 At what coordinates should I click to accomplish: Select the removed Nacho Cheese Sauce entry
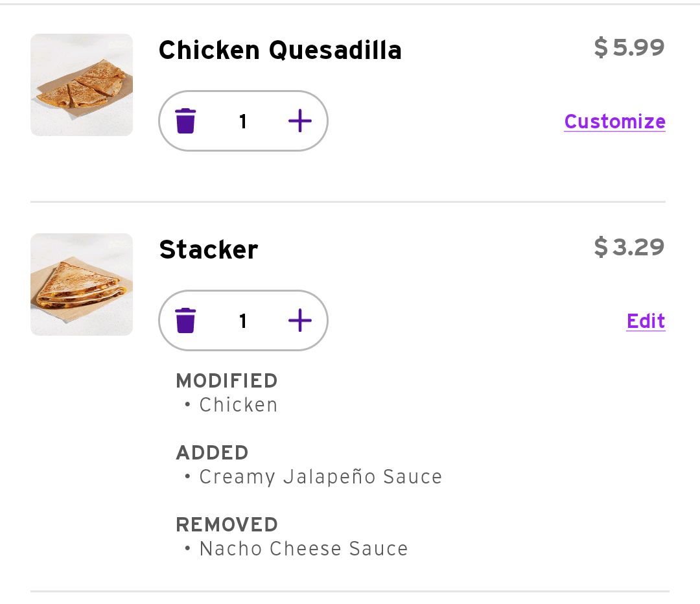coord(303,549)
